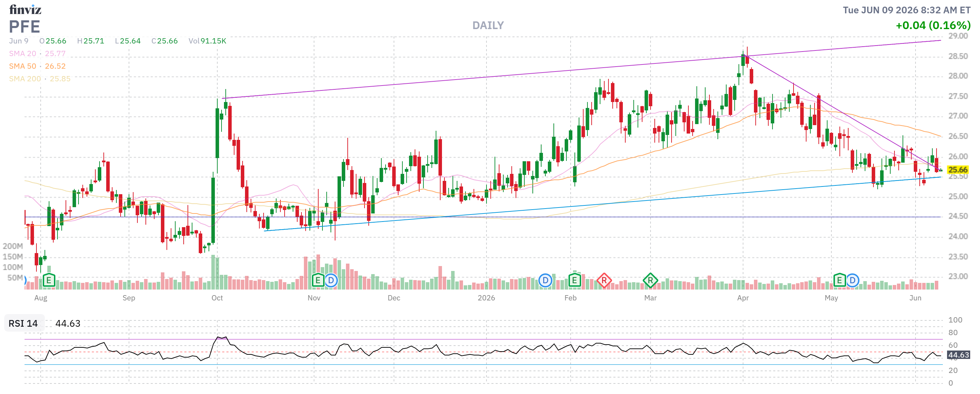Screen dimensions: 980x394
Task: Click the 28.00 price axis label
Action: pos(958,76)
